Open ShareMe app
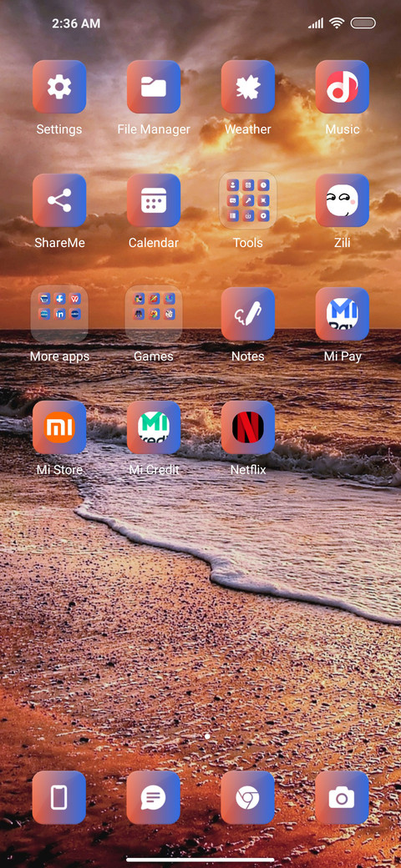The width and height of the screenshot is (401, 868). (59, 200)
